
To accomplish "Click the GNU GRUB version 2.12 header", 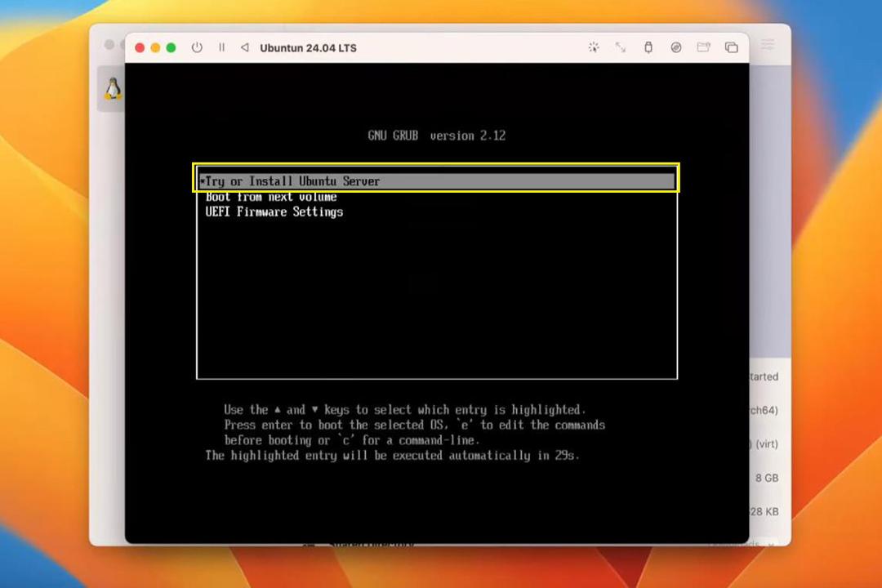I will tap(436, 136).
